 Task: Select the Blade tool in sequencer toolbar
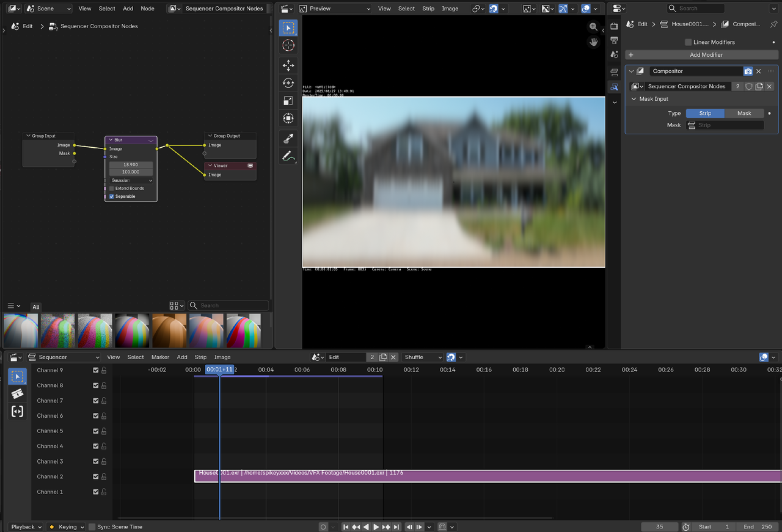(x=18, y=394)
